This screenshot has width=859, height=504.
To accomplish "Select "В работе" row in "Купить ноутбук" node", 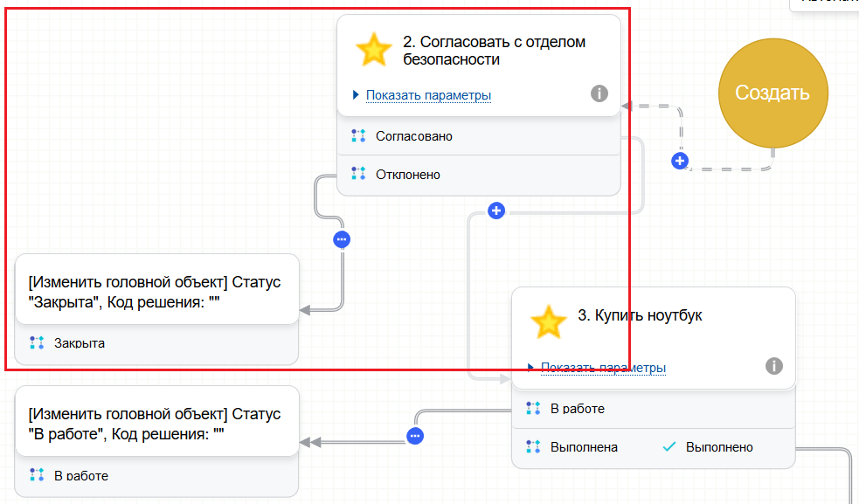I will coord(577,408).
